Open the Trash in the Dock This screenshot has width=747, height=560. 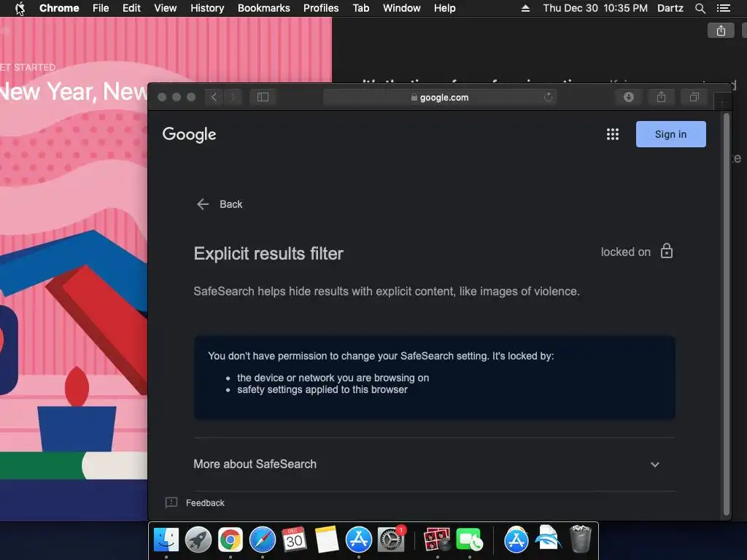pyautogui.click(x=580, y=539)
